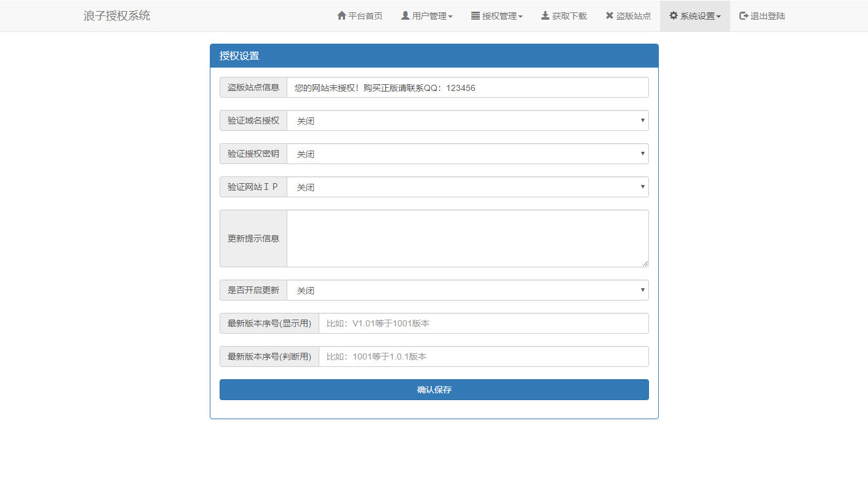
Task: Click the 确认保存 save button
Action: [x=434, y=390]
